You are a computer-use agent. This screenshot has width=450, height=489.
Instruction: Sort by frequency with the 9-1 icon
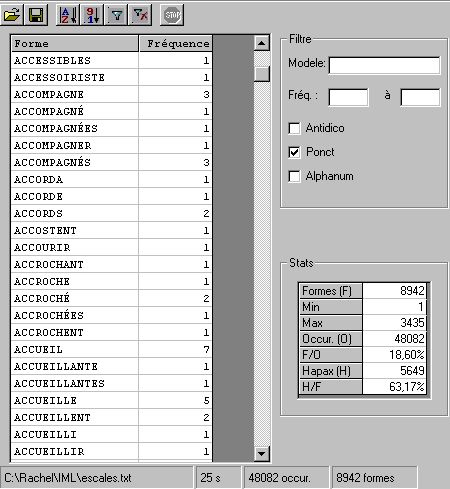[92, 15]
